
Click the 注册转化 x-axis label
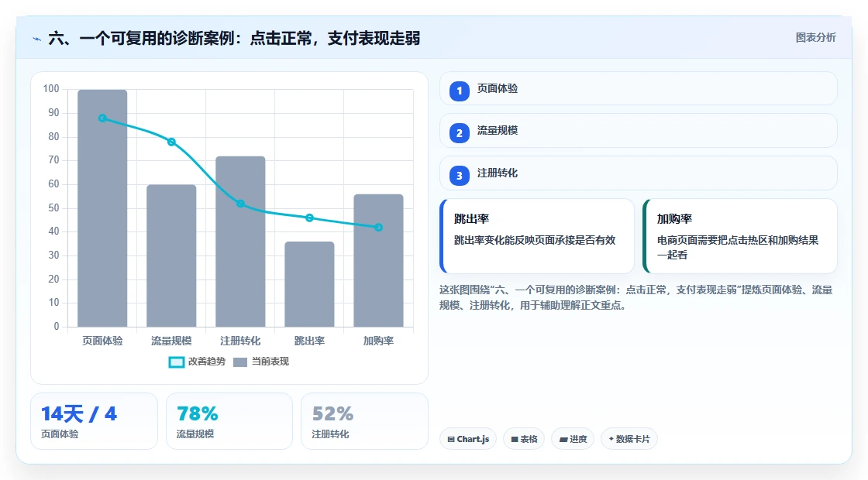coord(240,341)
